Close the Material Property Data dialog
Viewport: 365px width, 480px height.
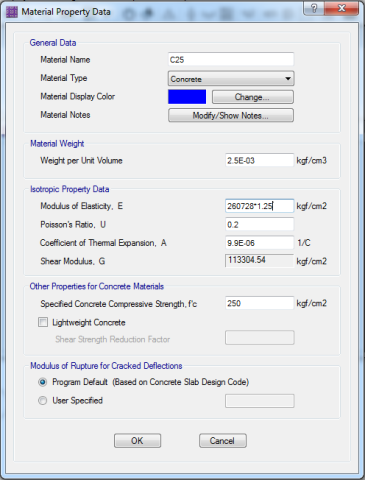point(341,8)
